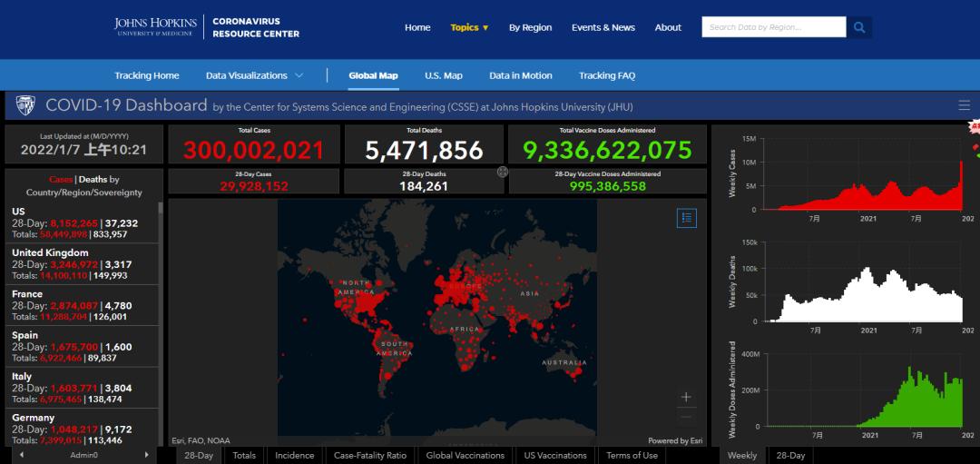Switch charts to the 28-Day view
Image resolution: width=980 pixels, height=464 pixels.
point(790,455)
